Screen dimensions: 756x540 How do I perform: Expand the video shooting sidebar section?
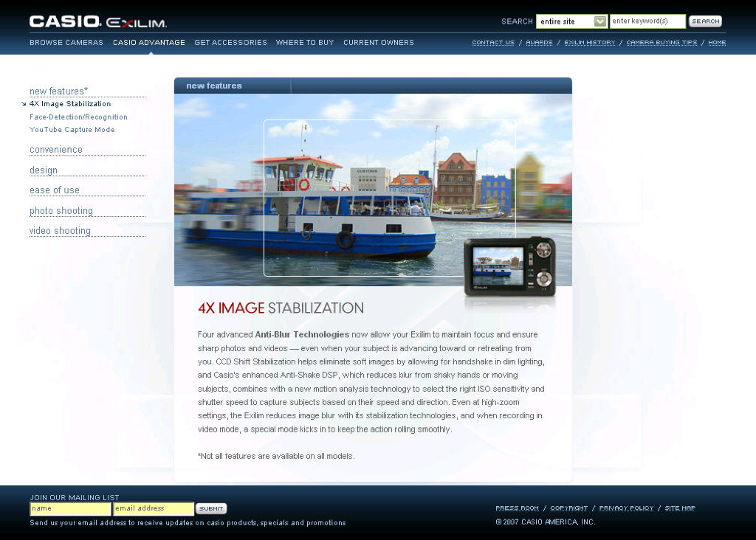(x=60, y=231)
